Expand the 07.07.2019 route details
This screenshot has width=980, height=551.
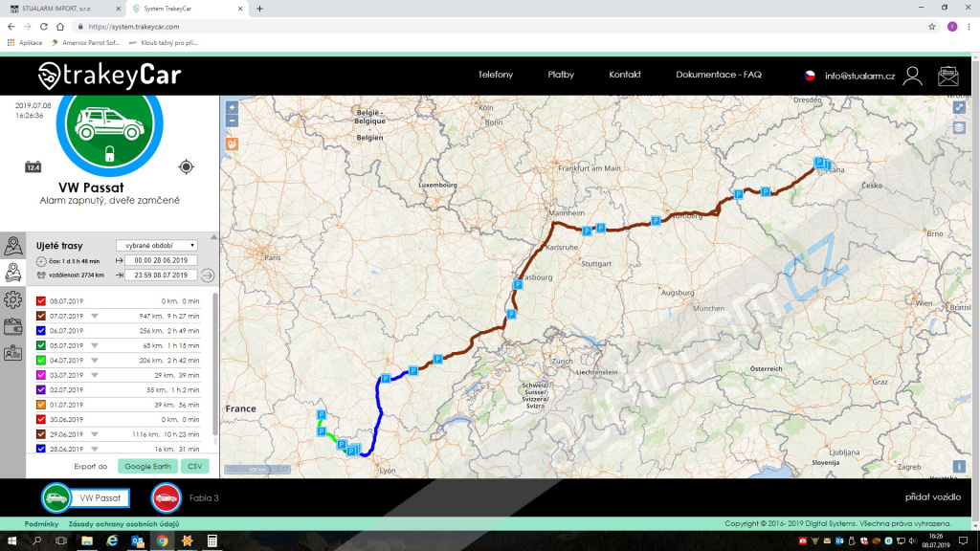(x=95, y=316)
